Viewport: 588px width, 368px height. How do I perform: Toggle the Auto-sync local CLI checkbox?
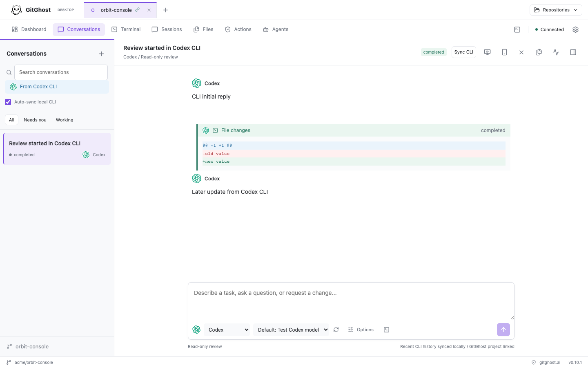point(8,102)
